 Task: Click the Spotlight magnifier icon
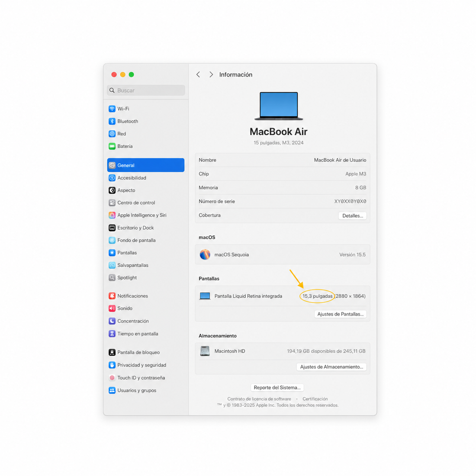pos(112,277)
